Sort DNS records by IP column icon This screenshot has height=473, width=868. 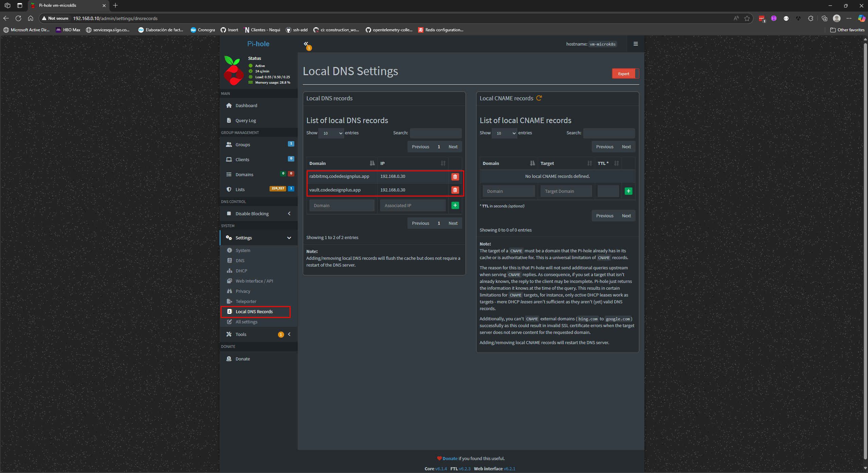tap(443, 163)
